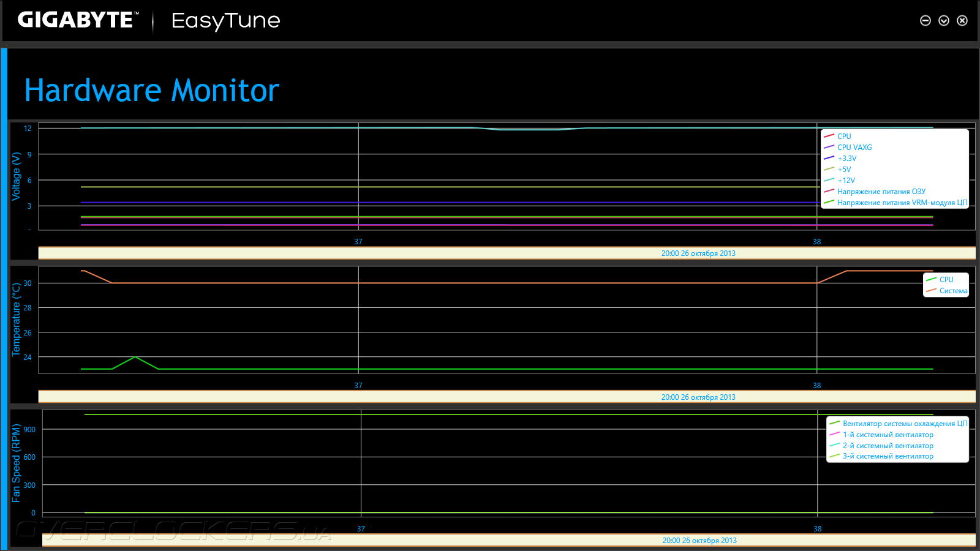980x551 pixels.
Task: Click the Voltage (V) axis label
Action: [17, 176]
